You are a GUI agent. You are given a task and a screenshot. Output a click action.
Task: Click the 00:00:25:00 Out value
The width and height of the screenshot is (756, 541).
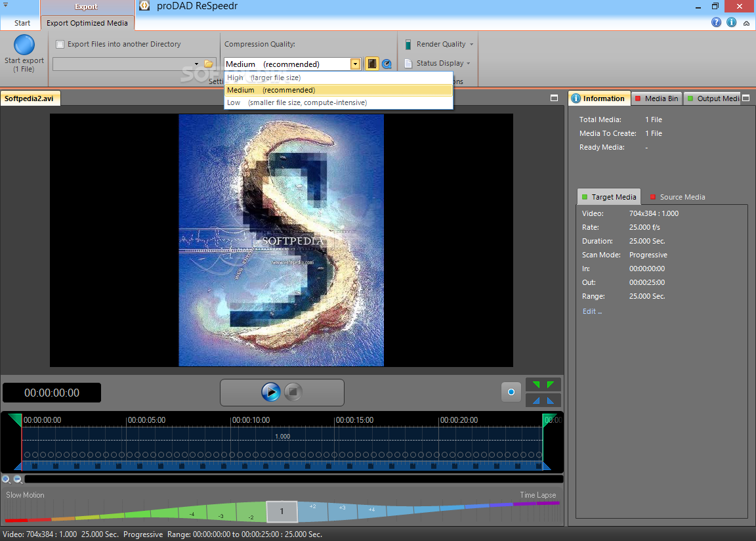point(647,282)
